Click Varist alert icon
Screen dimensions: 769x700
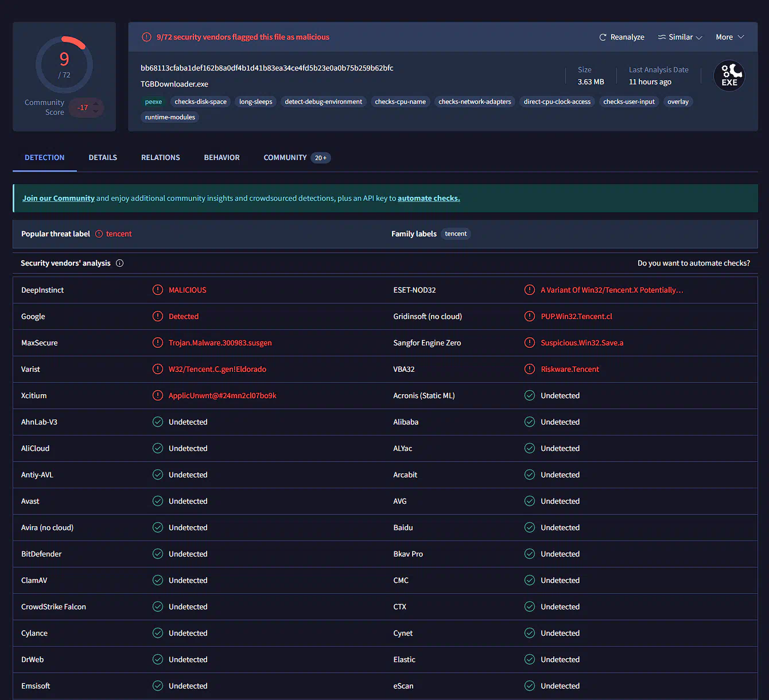158,370
